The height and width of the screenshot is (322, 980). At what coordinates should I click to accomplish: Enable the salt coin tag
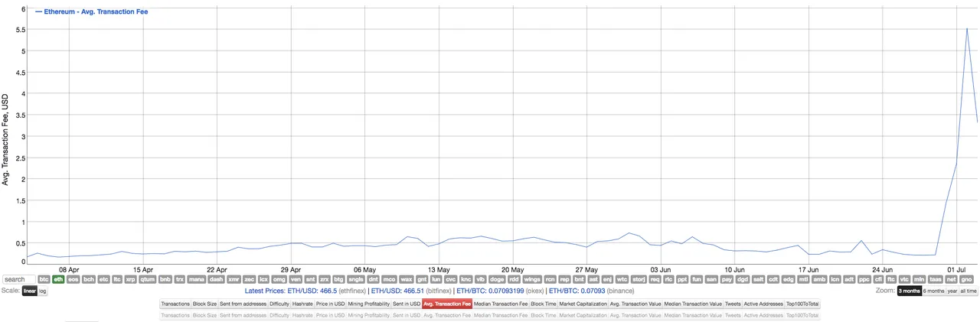(x=758, y=279)
